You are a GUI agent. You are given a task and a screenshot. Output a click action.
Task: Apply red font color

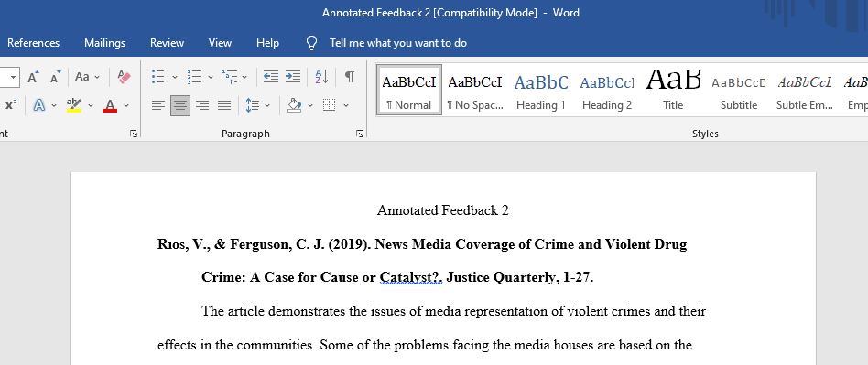[x=110, y=105]
